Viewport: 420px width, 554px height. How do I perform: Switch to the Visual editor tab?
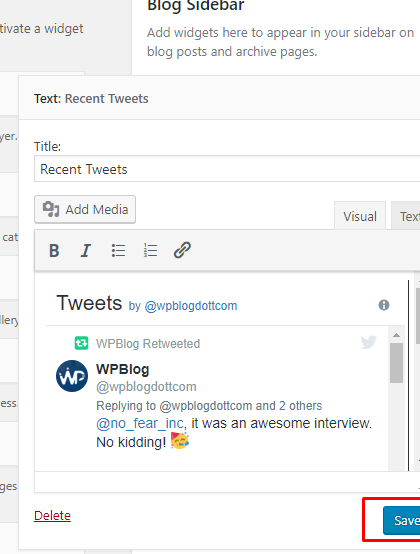pyautogui.click(x=360, y=216)
